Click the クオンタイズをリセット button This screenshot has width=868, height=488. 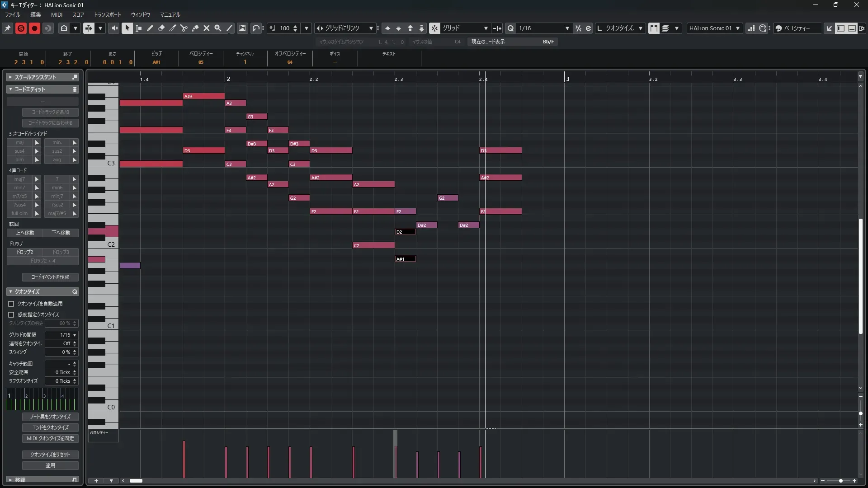[50, 455]
